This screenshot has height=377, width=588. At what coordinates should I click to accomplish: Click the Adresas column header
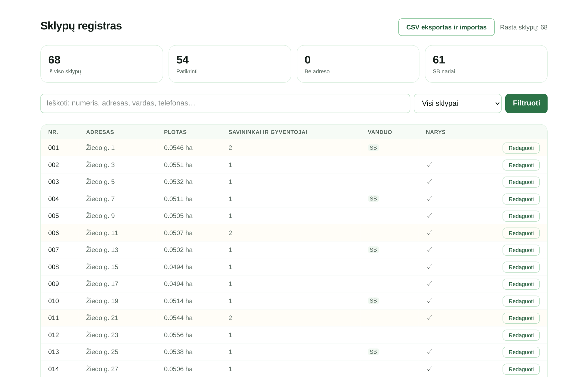(x=100, y=132)
